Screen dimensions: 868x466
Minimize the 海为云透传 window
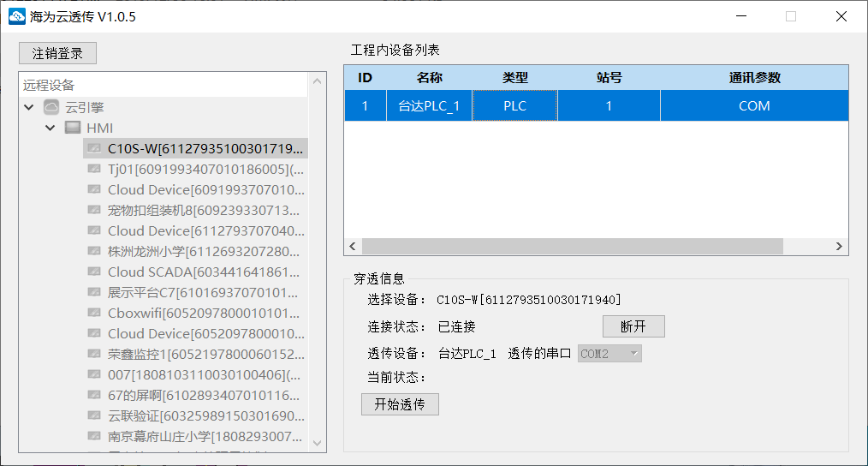tap(741, 16)
